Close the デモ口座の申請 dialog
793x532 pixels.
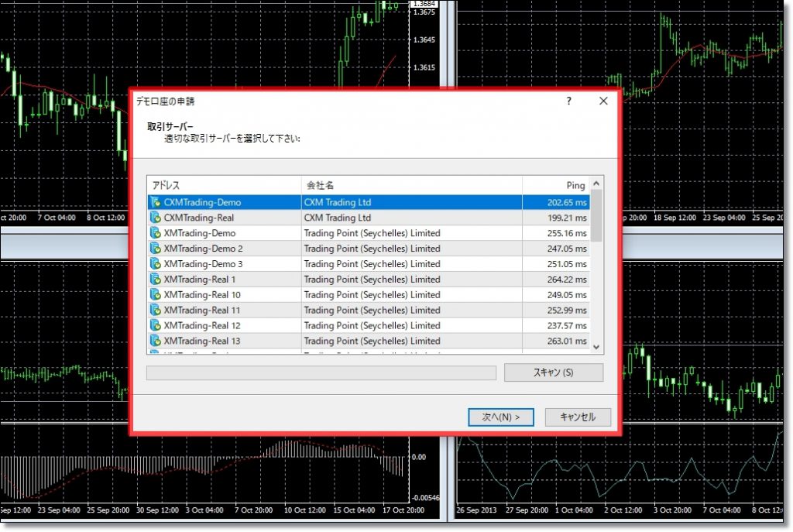point(603,101)
